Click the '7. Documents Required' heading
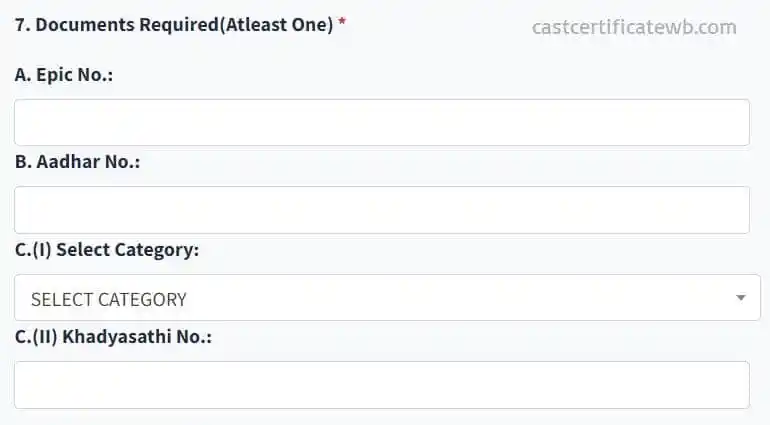Viewport: 770px width, 425px height. click(173, 24)
